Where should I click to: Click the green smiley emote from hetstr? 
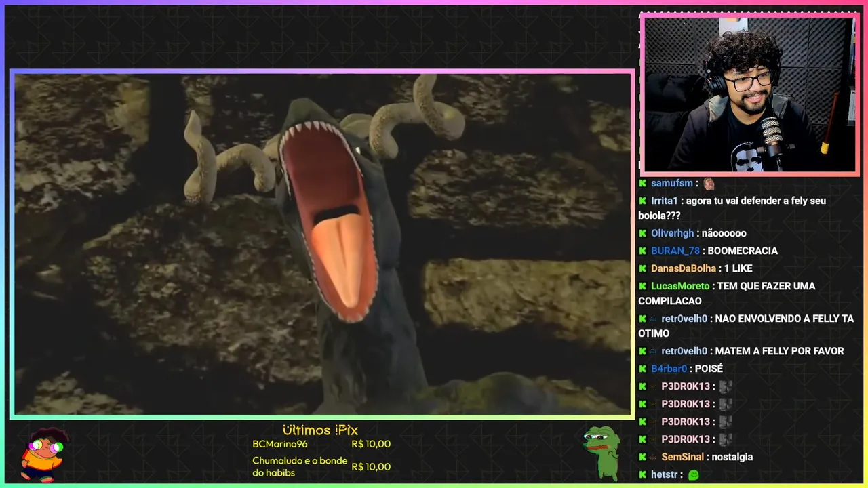tap(693, 475)
